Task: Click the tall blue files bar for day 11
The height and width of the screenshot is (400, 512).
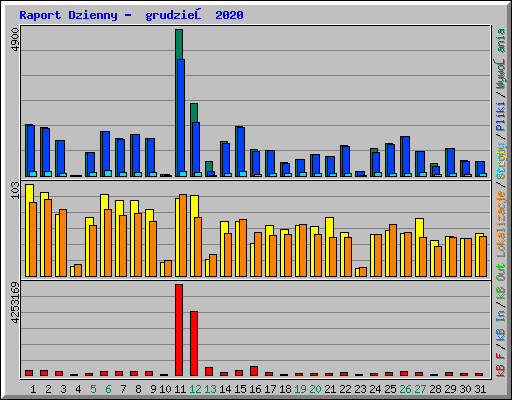Action: click(181, 118)
